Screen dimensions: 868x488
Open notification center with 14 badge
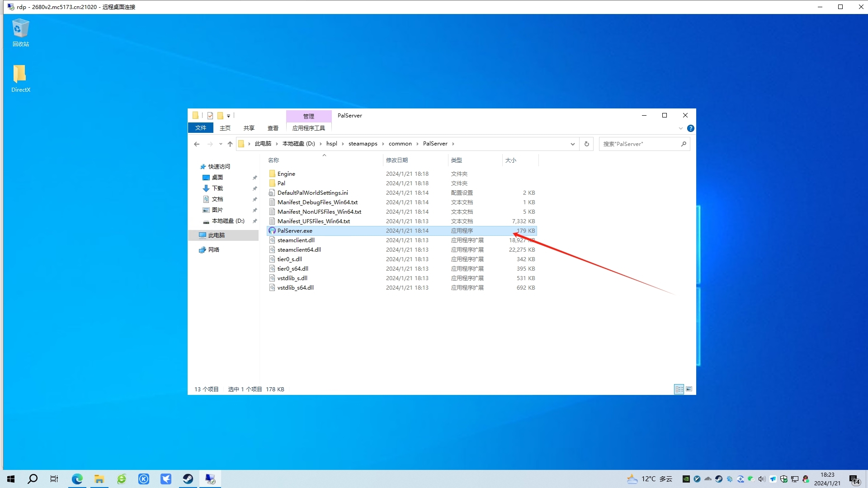(x=854, y=479)
